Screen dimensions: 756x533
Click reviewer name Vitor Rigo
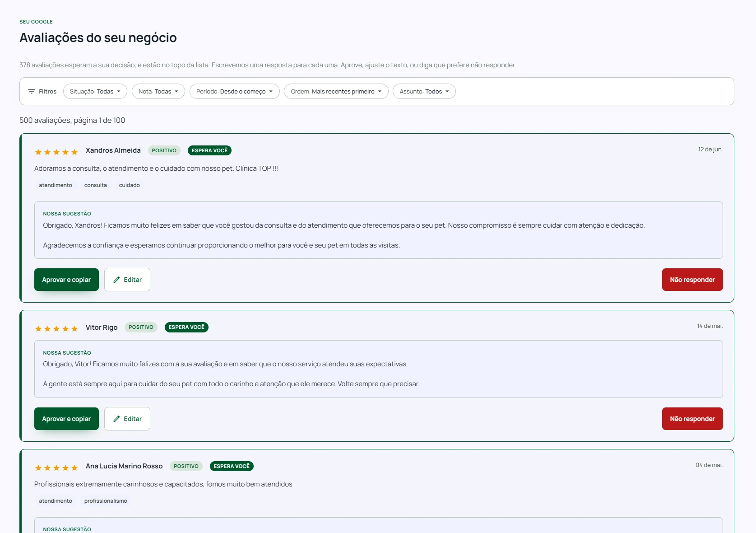pos(102,327)
